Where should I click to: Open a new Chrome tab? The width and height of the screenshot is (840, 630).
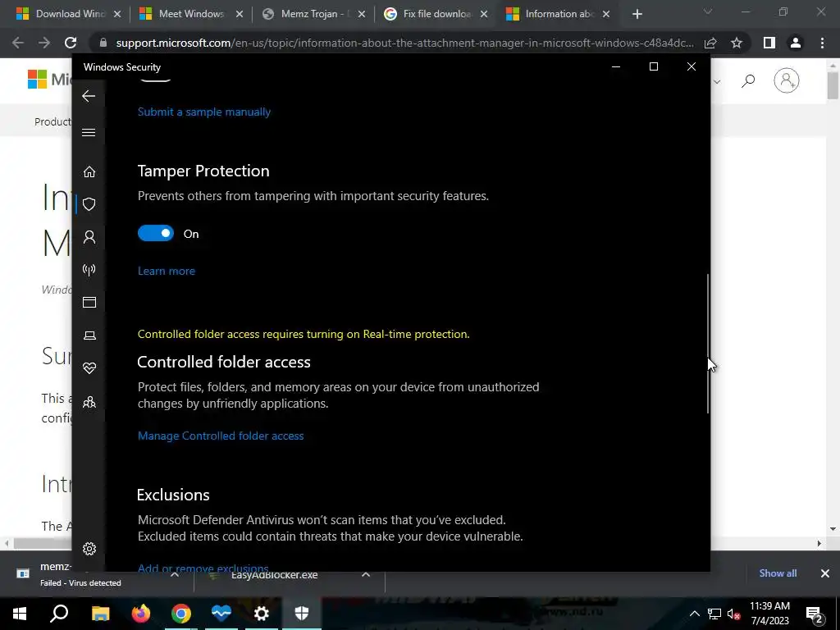point(637,15)
